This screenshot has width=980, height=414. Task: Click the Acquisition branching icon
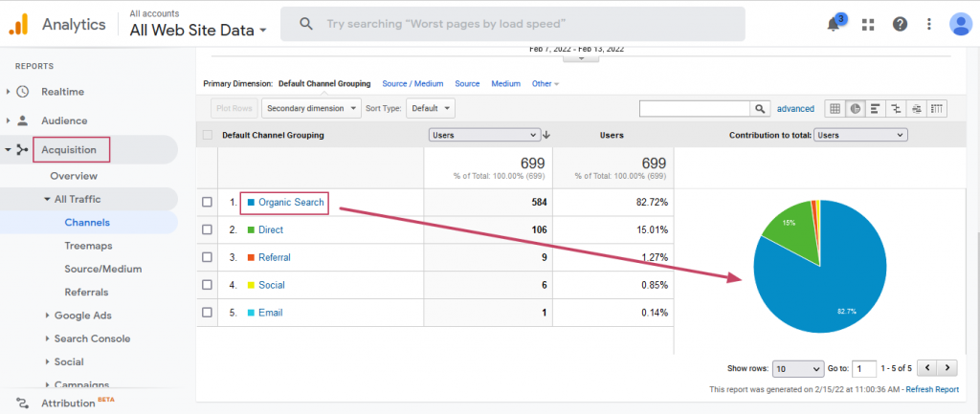23,150
